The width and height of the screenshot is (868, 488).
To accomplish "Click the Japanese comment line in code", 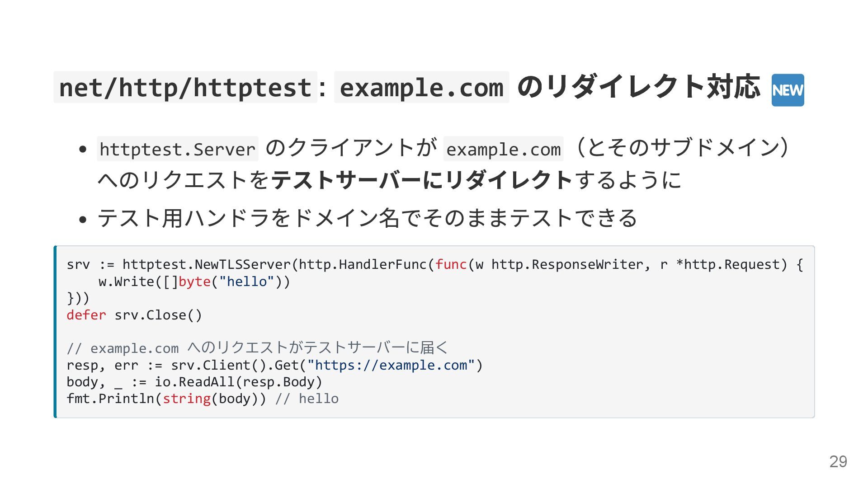I will [x=257, y=348].
